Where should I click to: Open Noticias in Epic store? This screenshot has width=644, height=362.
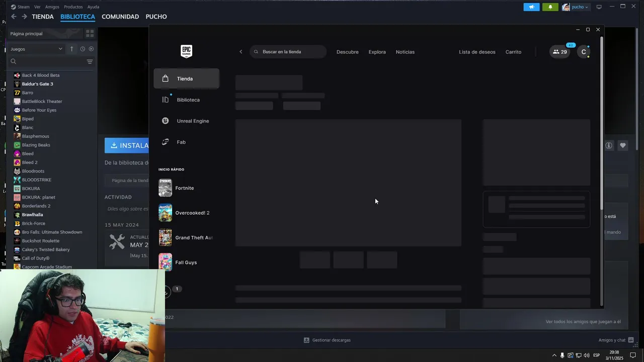point(405,52)
